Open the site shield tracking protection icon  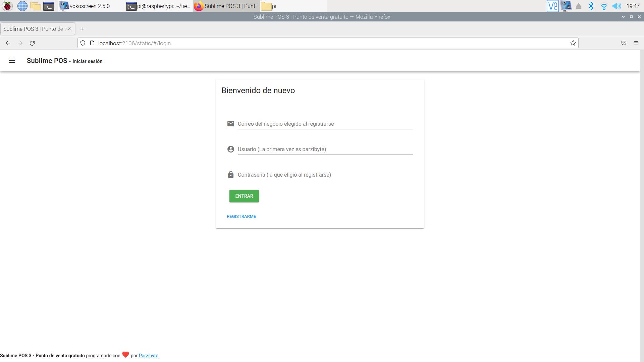[x=83, y=43]
